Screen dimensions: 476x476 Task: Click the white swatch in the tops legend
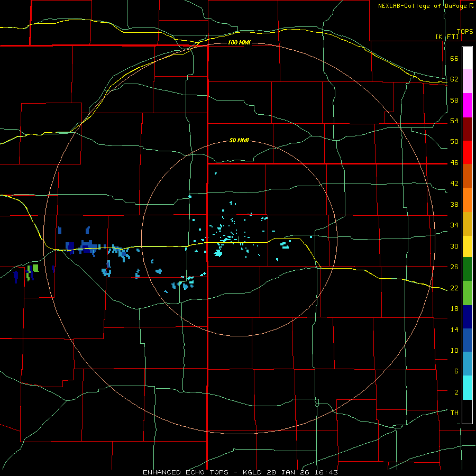coord(467,58)
